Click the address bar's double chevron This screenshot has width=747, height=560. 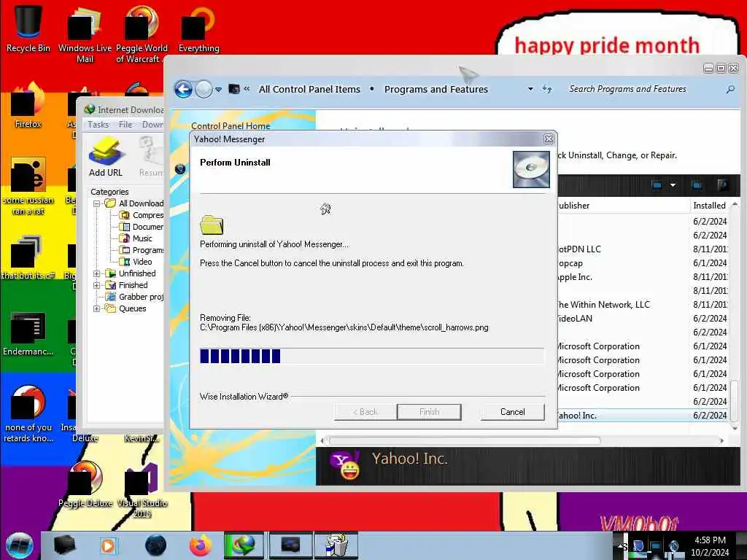click(x=247, y=88)
